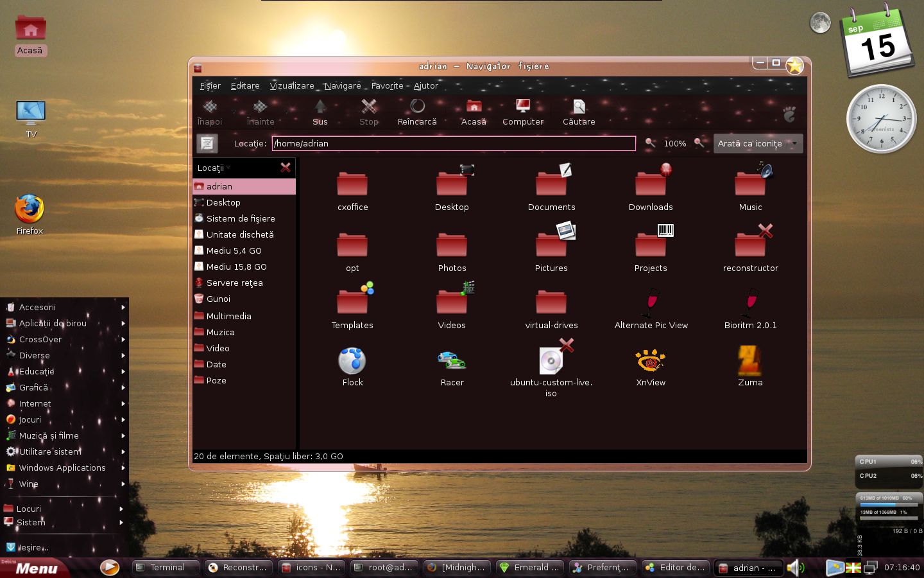The height and width of the screenshot is (578, 924).
Task: Open the Arată ca iconițe view dropdown
Action: click(x=758, y=143)
